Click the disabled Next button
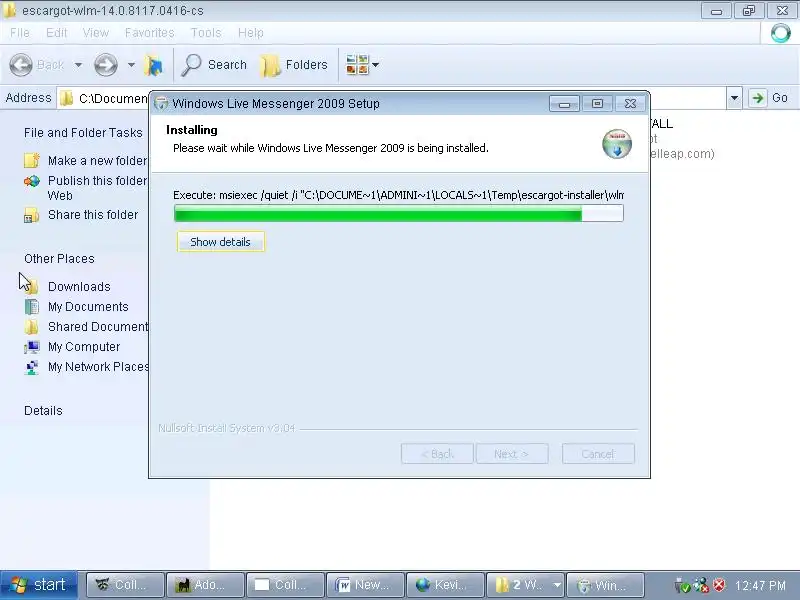Screen dimensions: 800x600 [512, 454]
